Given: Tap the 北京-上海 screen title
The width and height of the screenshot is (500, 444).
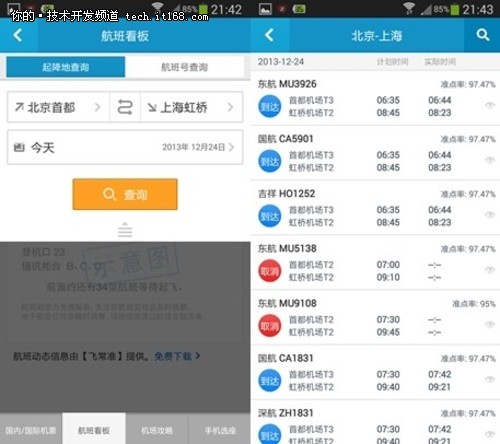Looking at the screenshot, I should (377, 36).
